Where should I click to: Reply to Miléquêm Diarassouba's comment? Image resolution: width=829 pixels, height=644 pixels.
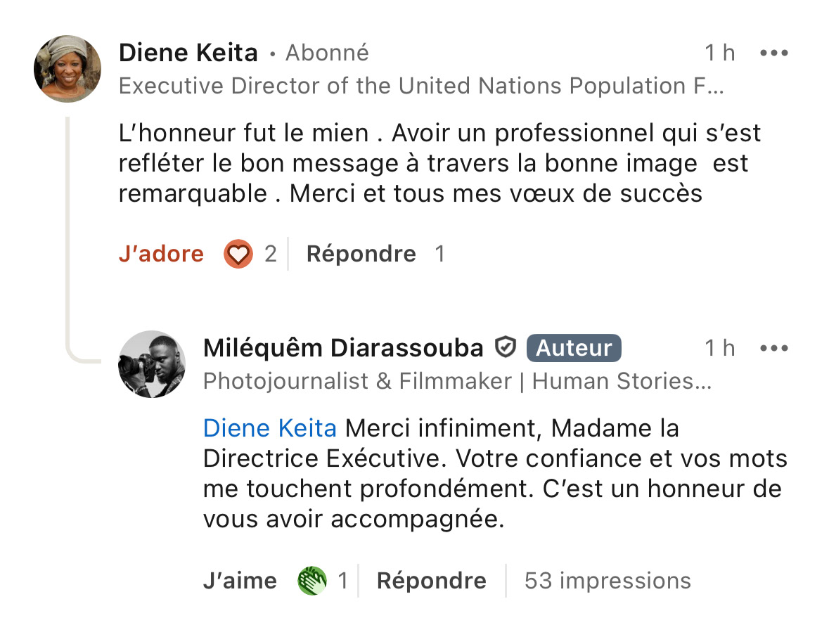431,581
